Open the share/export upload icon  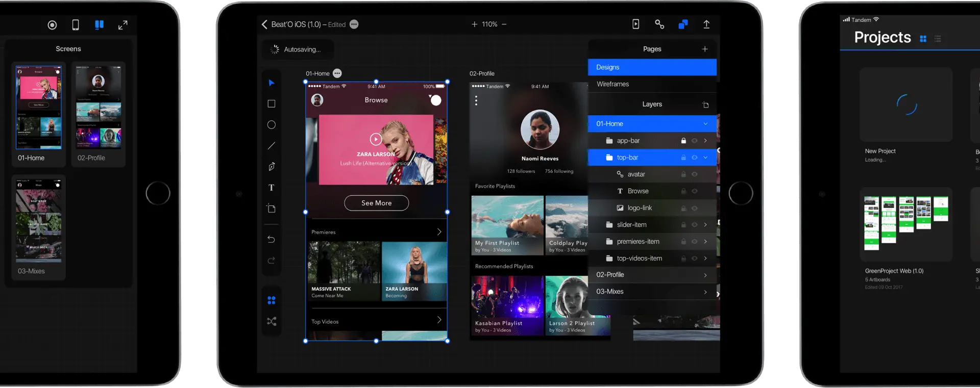[x=706, y=24]
